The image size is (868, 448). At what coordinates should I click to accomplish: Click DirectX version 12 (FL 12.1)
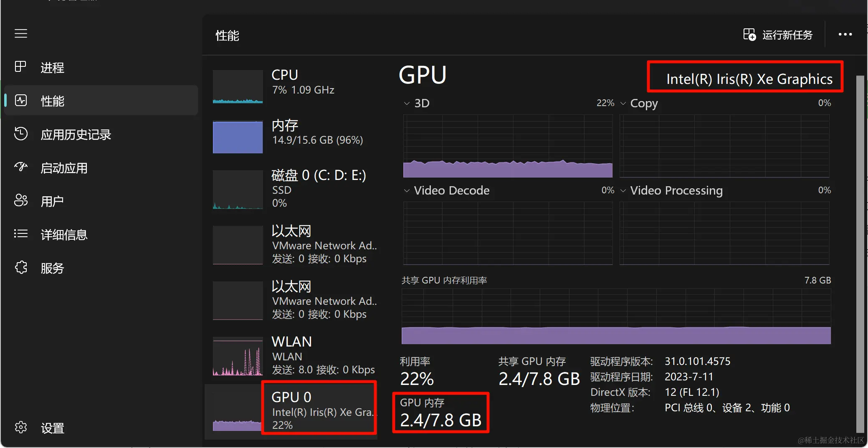coord(692,392)
